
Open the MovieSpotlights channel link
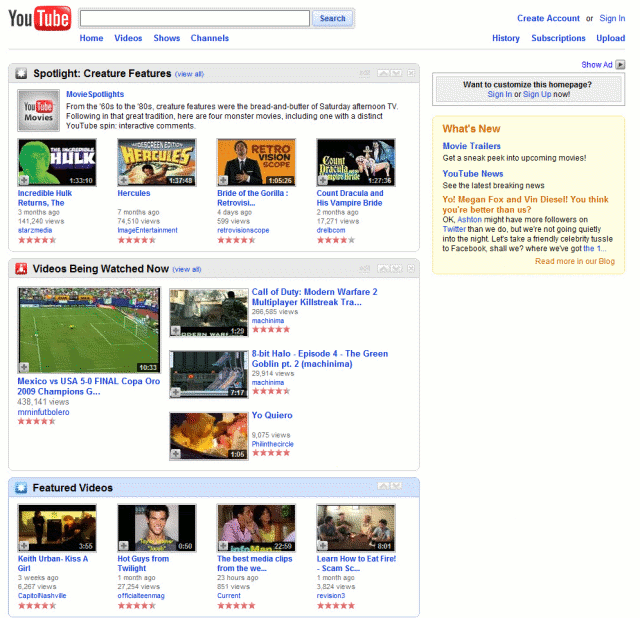[95, 94]
